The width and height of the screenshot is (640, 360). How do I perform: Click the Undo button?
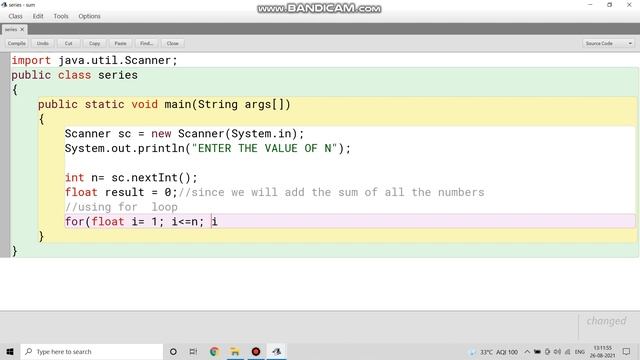pyautogui.click(x=42, y=43)
